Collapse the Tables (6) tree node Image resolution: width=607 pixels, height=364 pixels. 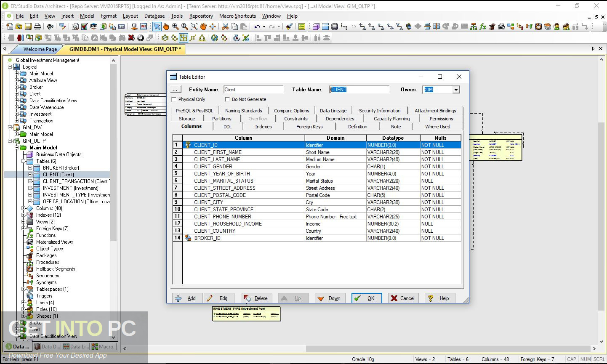[24, 161]
